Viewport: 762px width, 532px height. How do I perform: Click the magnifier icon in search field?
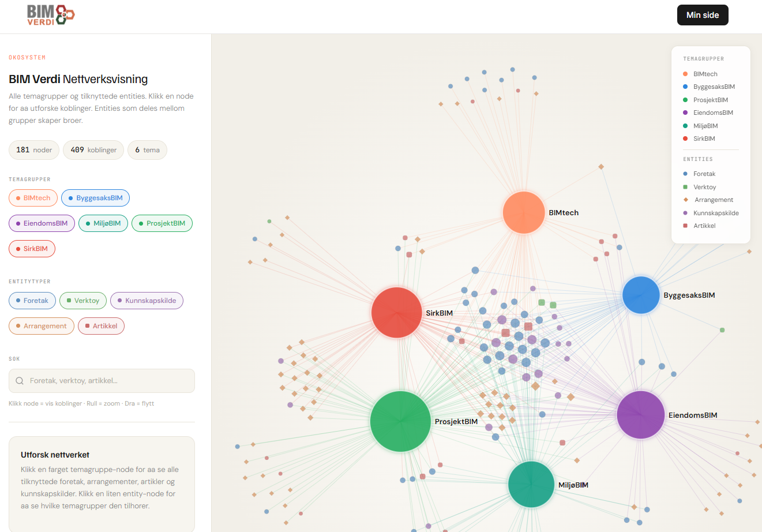click(x=20, y=381)
